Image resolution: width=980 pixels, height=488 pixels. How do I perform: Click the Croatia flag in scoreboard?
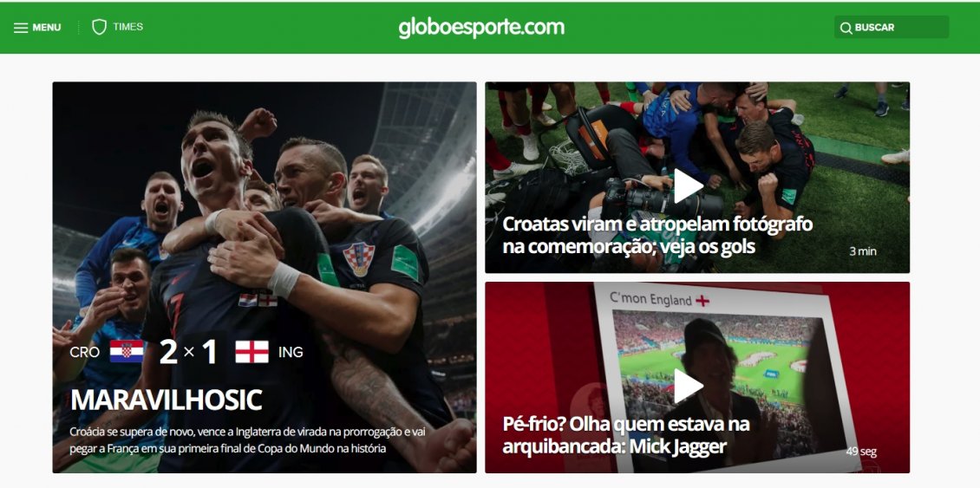click(x=127, y=351)
